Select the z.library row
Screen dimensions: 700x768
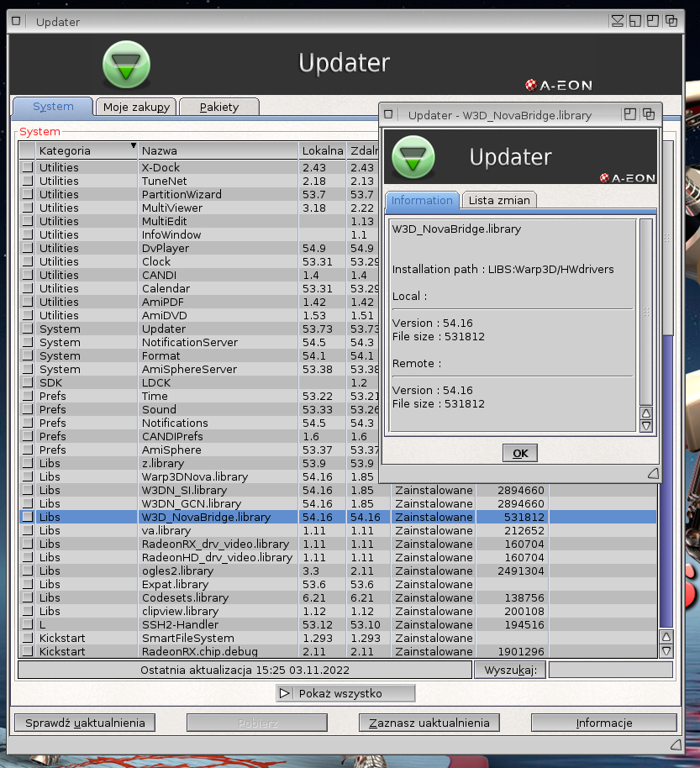click(199, 463)
